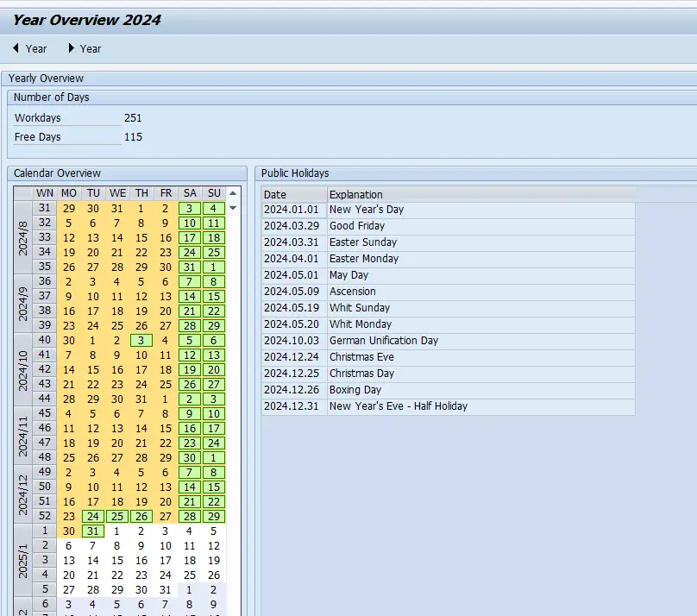This screenshot has width=697, height=616.
Task: Click highlighted day 31 in week 1
Action: 93,531
